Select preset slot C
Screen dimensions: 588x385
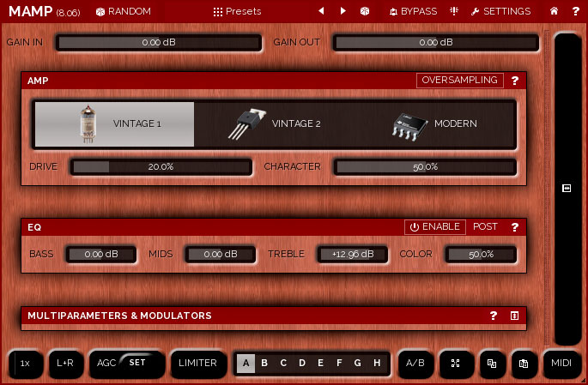point(283,363)
